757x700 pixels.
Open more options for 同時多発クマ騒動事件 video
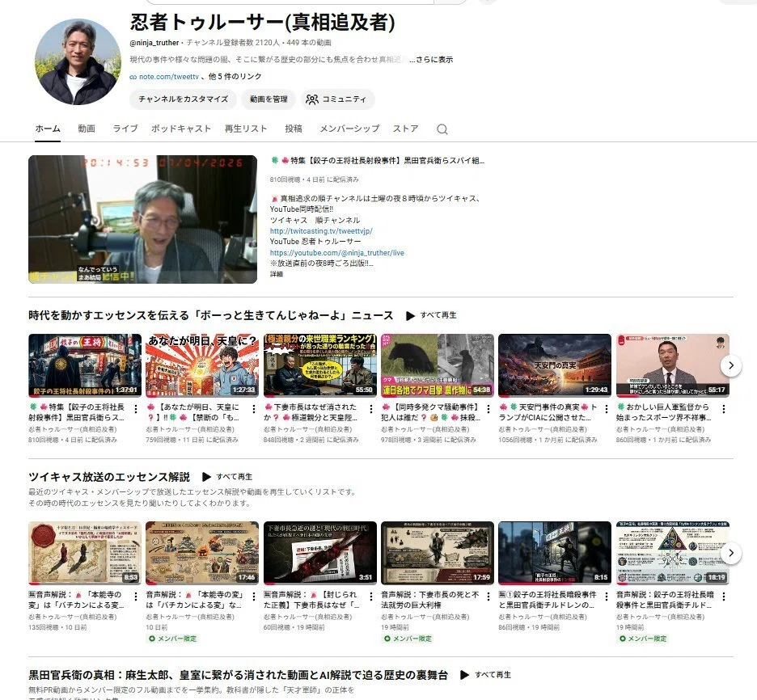click(488, 409)
